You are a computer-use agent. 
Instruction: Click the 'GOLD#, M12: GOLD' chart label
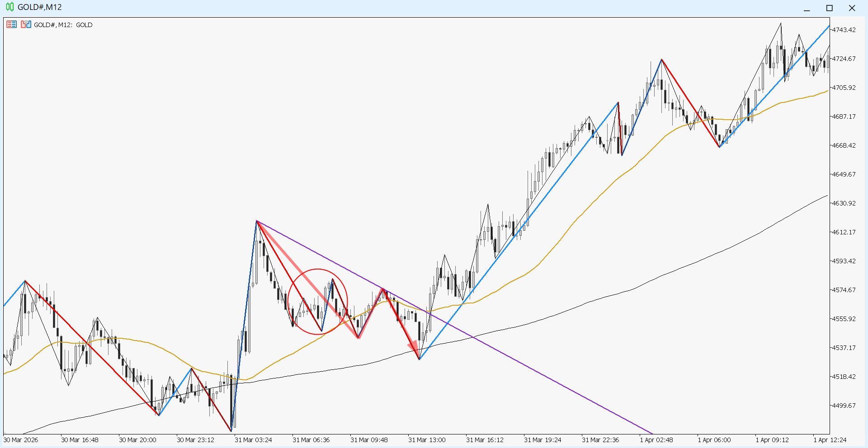point(63,25)
